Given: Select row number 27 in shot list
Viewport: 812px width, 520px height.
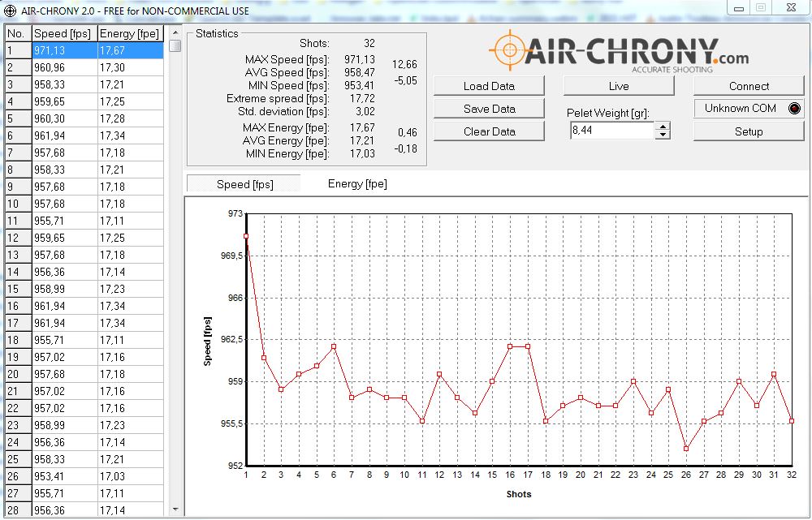Looking at the screenshot, I should pos(19,493).
